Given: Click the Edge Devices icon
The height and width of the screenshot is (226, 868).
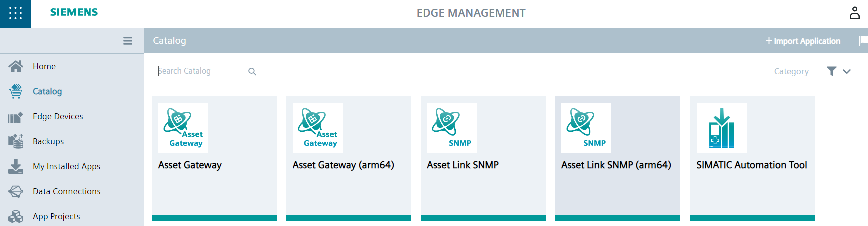Looking at the screenshot, I should point(16,117).
